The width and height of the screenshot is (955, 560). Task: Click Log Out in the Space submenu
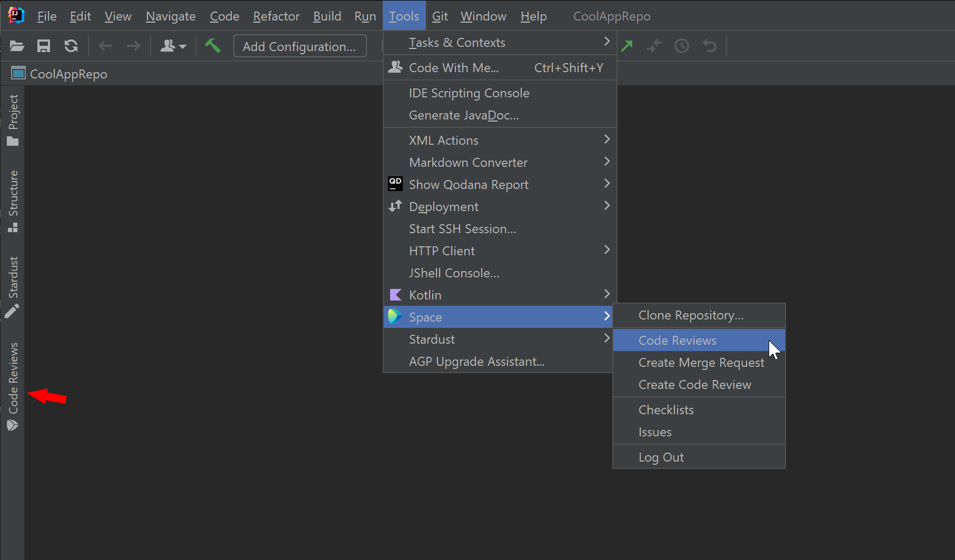coord(661,457)
